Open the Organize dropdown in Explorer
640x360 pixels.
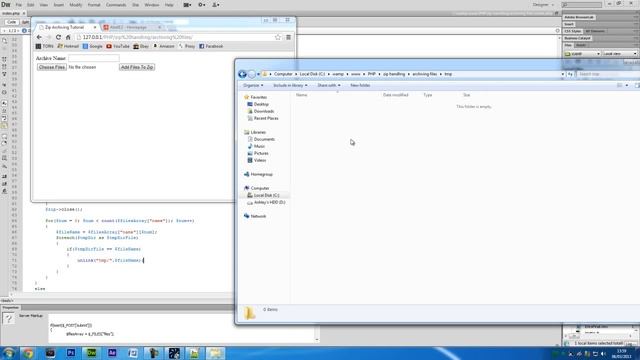coord(253,86)
